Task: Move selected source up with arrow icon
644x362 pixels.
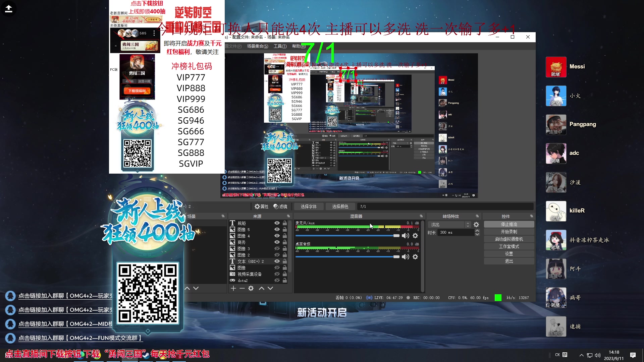Action: point(261,288)
